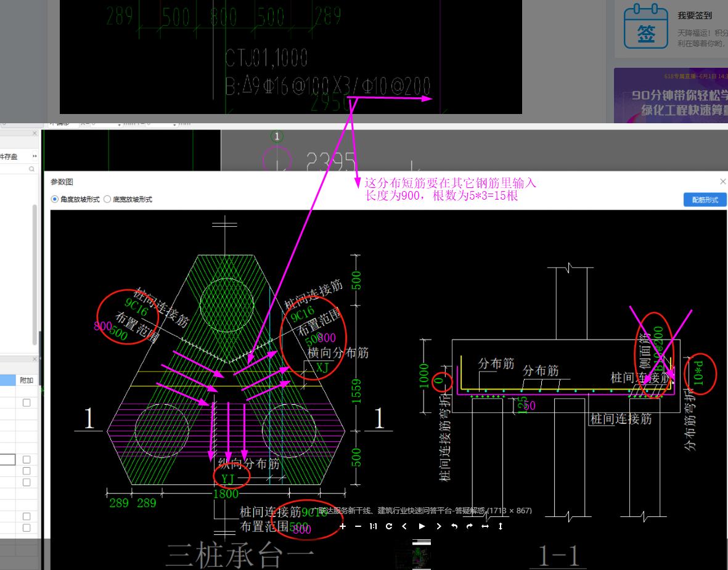Viewport: 728px width, 570px height.
Task: Click the YJ 纵向分布筋 value
Action: [227, 479]
